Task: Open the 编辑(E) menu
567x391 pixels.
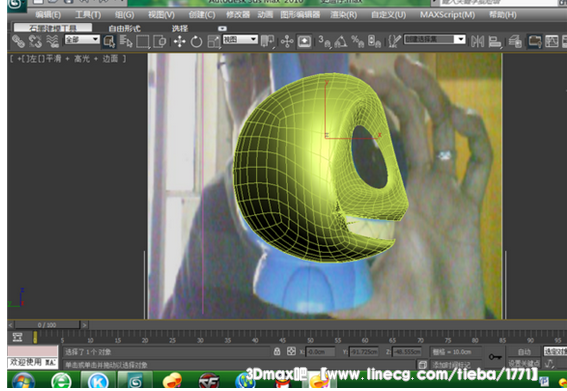Action: click(x=48, y=15)
